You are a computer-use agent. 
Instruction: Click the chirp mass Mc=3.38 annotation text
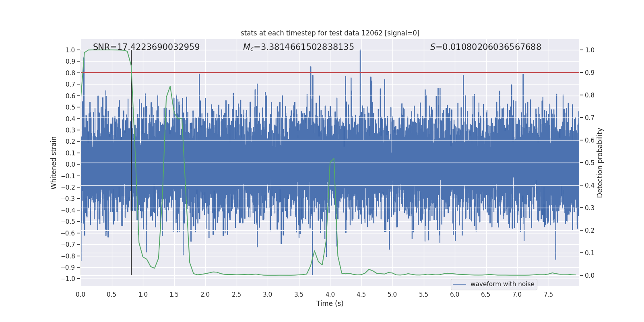[x=298, y=47]
